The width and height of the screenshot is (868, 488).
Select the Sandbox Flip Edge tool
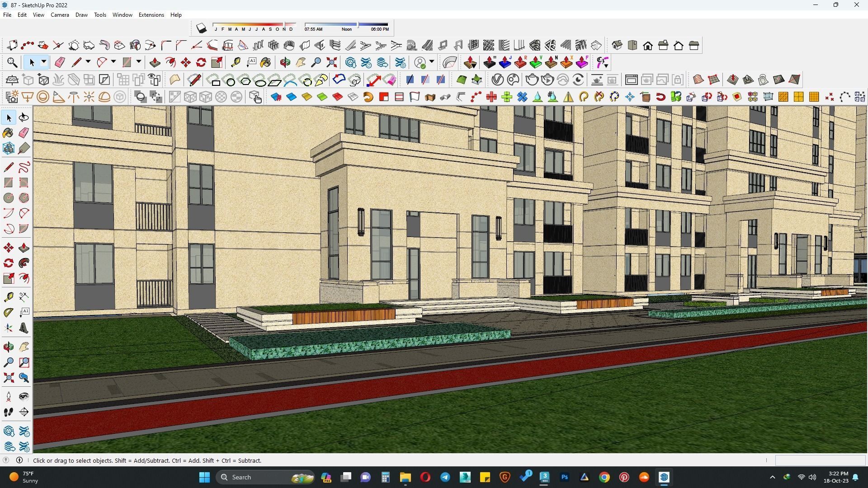pyautogui.click(x=794, y=80)
